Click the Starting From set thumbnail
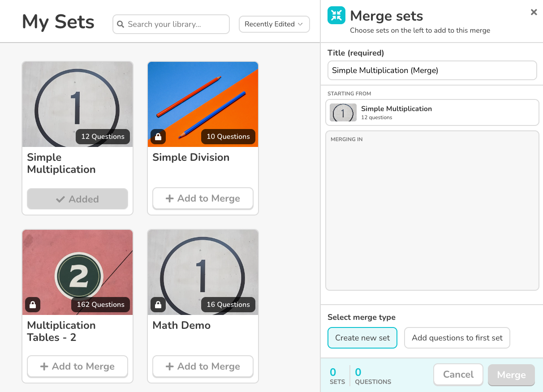 343,112
